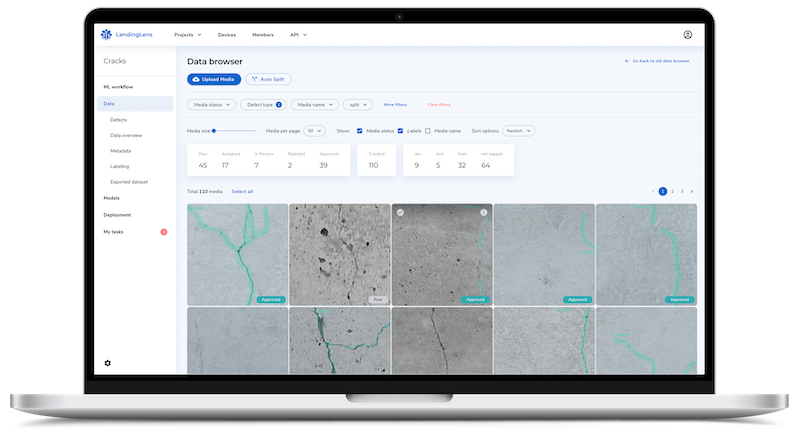Image resolution: width=800 pixels, height=434 pixels.
Task: Open the Raw thumbnail with dark spots
Action: [340, 254]
